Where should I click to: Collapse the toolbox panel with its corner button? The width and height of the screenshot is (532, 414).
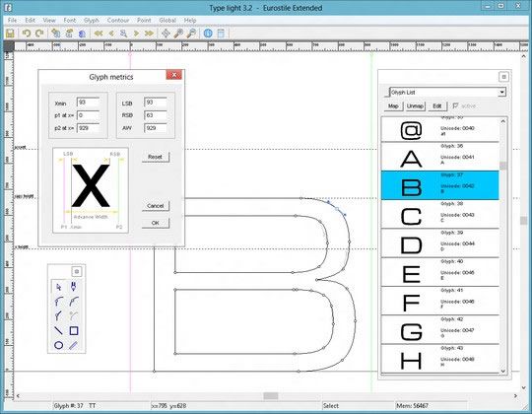pyautogui.click(x=77, y=271)
